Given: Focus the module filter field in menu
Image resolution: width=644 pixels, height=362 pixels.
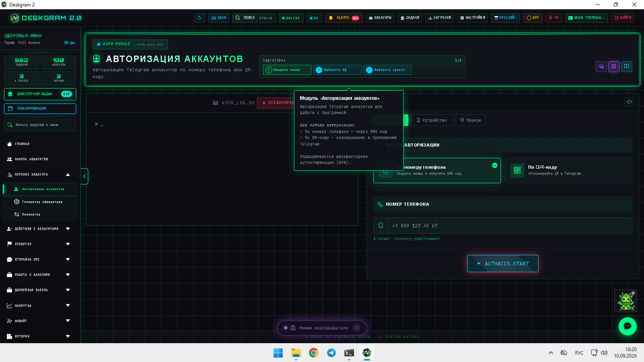Looking at the screenshot, I should click(40, 125).
